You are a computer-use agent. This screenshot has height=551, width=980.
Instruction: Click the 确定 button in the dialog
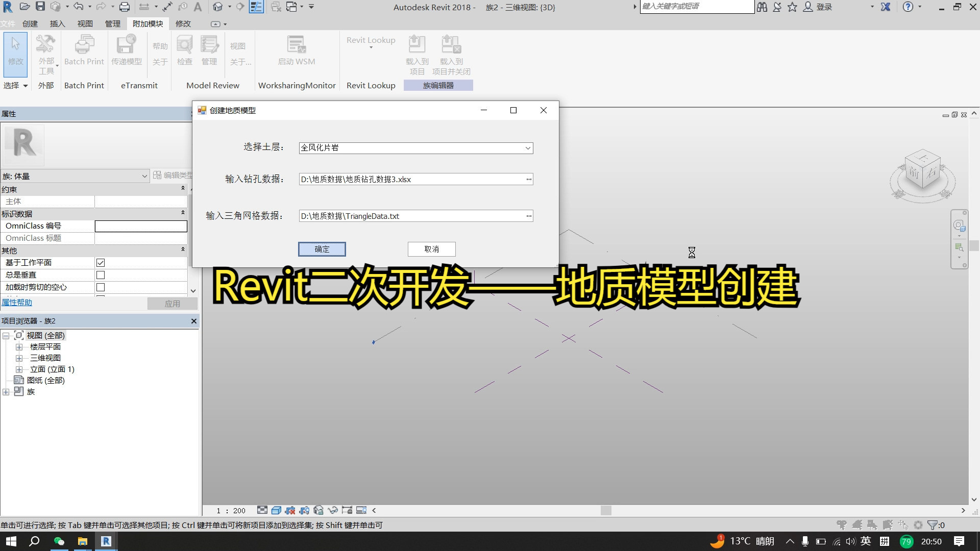click(322, 249)
